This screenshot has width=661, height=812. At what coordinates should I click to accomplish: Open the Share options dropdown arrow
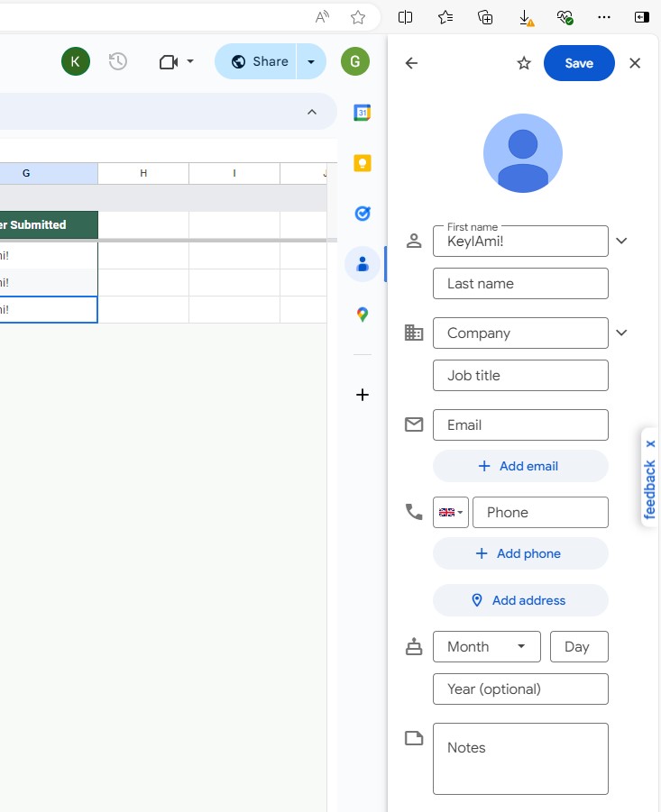(310, 61)
